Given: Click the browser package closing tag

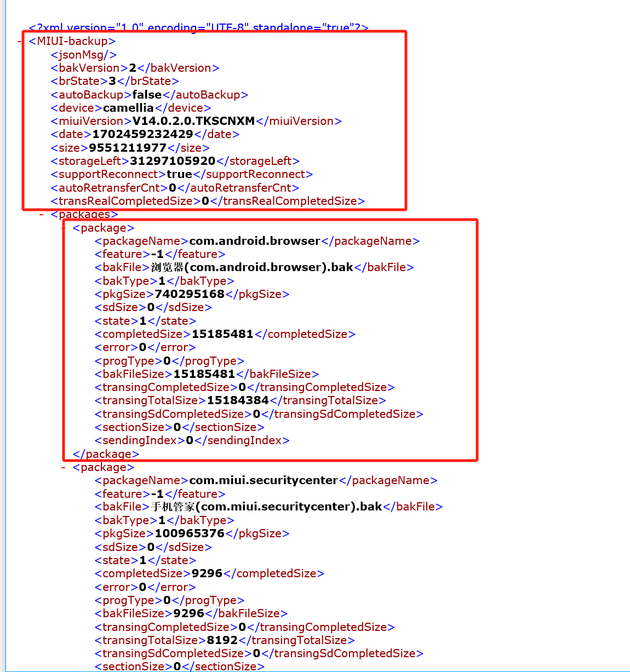Looking at the screenshot, I should [106, 454].
